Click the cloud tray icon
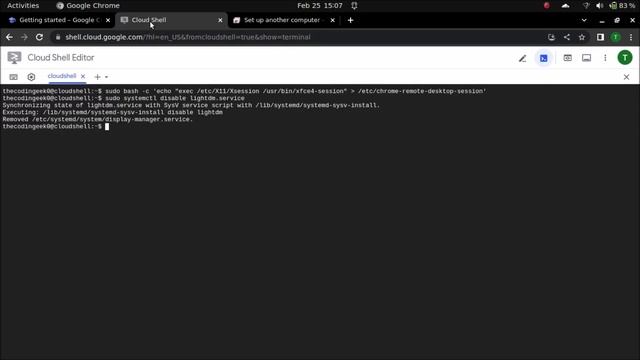Viewport: 640px width, 360px height. point(565,6)
